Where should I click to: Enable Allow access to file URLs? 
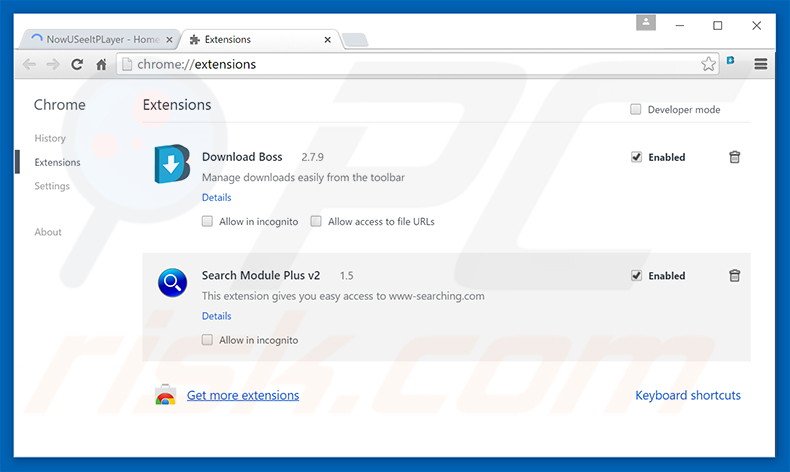316,221
